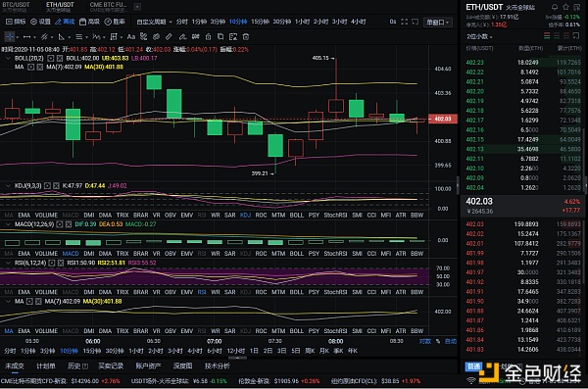The image size is (588, 389).
Task: Click the price alert bell icon
Action: coord(555,7)
